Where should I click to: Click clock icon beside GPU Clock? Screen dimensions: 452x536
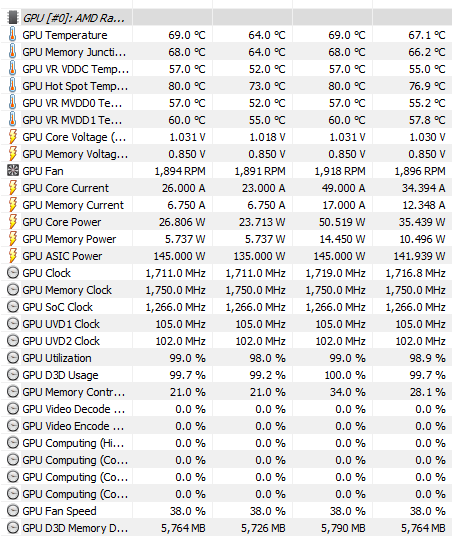click(x=13, y=273)
